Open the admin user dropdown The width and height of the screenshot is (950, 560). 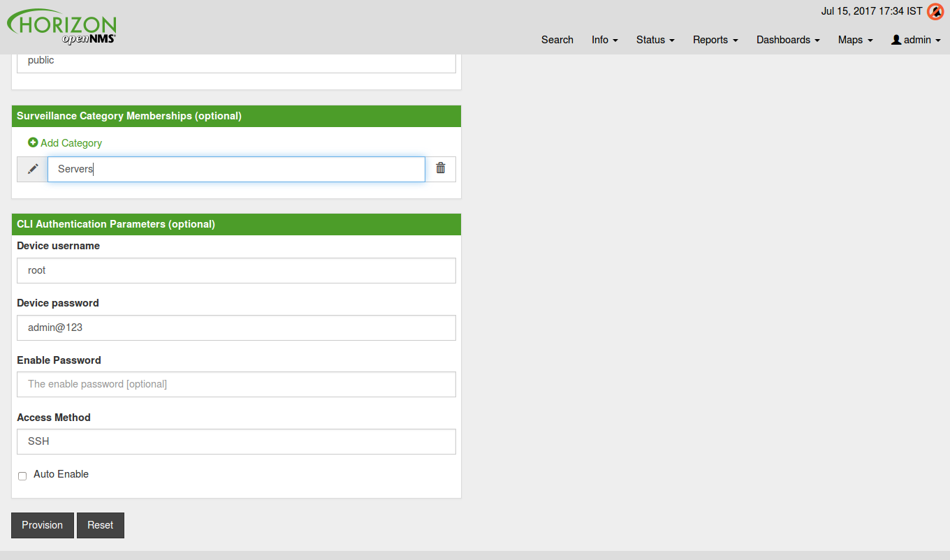(x=916, y=40)
